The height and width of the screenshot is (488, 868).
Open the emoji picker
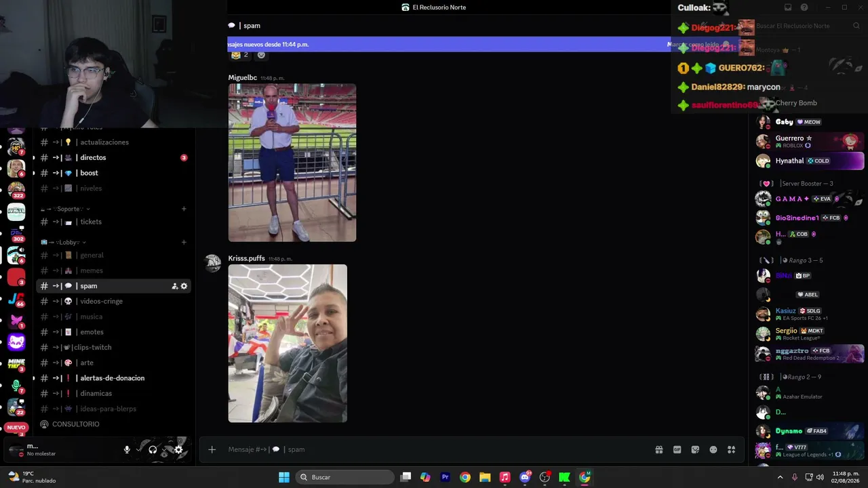(x=713, y=449)
